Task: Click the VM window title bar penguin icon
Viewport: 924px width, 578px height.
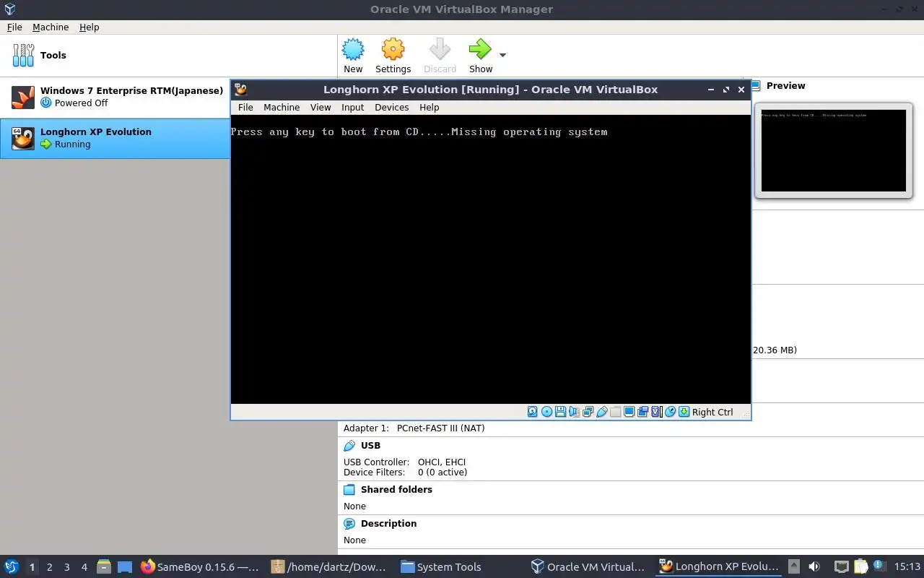Action: point(241,90)
